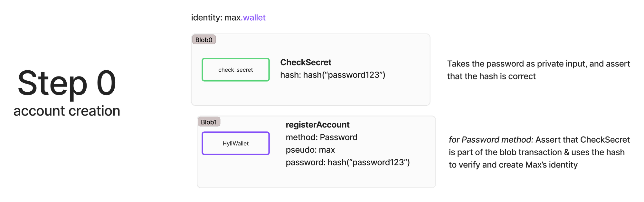Click the purple HyliWallet box

point(236,143)
